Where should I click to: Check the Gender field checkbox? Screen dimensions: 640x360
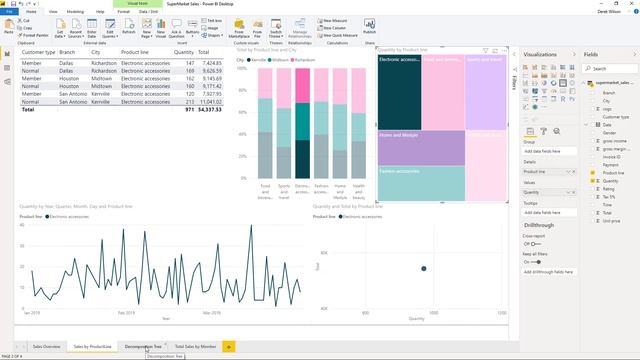(593, 133)
